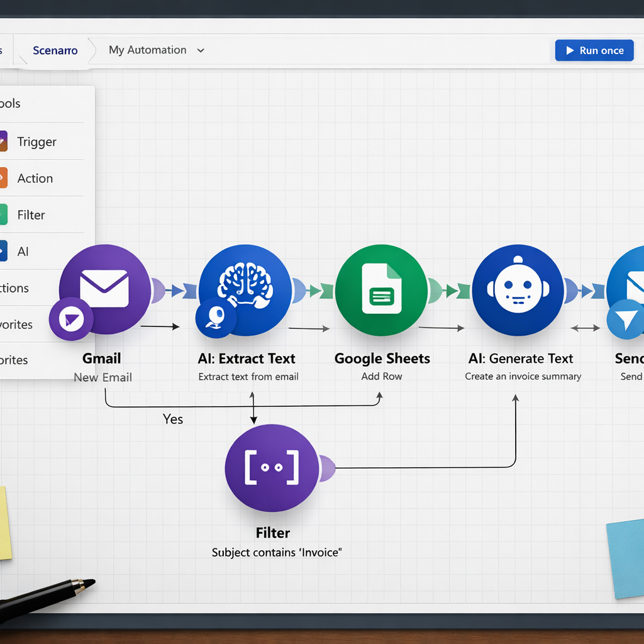644x644 pixels.
Task: Click the blue sticky note
Action: click(x=626, y=558)
